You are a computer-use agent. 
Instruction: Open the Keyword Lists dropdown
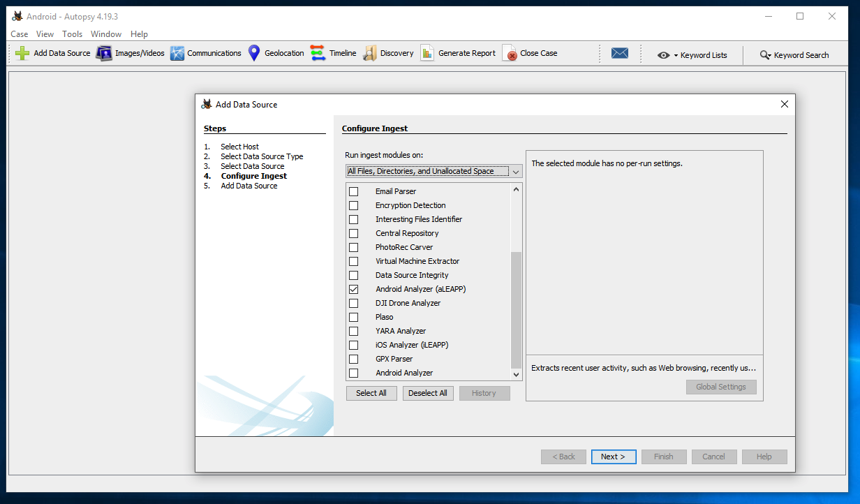pos(676,55)
